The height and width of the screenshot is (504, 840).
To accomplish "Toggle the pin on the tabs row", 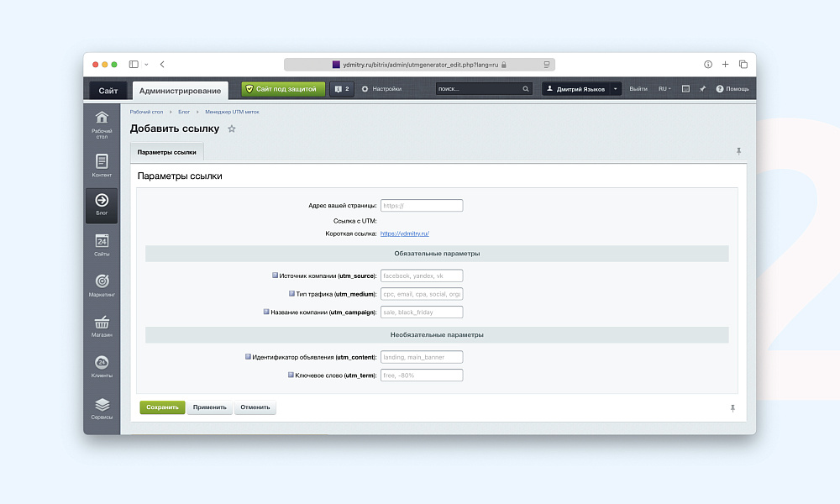I will [738, 151].
